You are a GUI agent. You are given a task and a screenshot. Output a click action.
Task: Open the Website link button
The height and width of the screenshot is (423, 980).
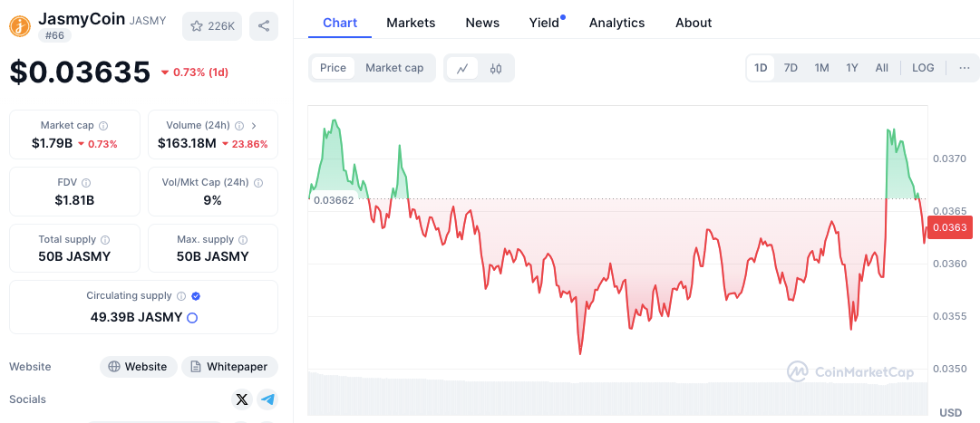point(138,367)
